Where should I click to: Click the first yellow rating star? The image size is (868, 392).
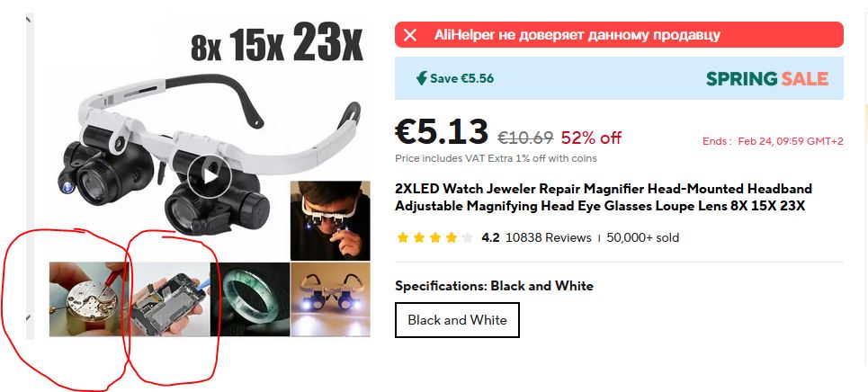pyautogui.click(x=402, y=238)
